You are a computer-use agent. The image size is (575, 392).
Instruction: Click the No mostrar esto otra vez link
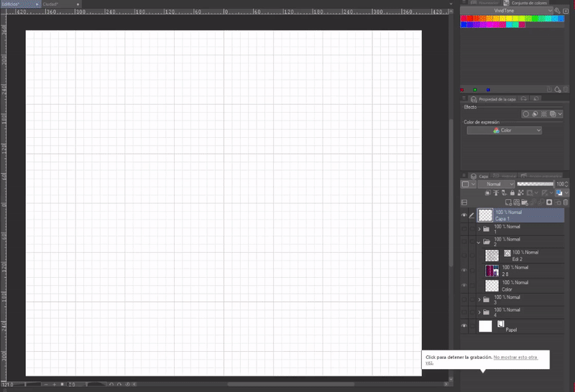(x=515, y=358)
